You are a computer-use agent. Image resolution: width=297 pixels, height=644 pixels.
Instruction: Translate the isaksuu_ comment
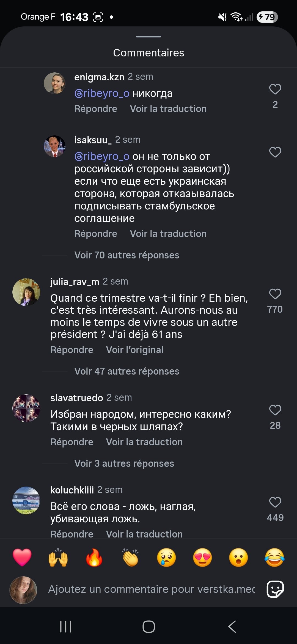tap(168, 234)
